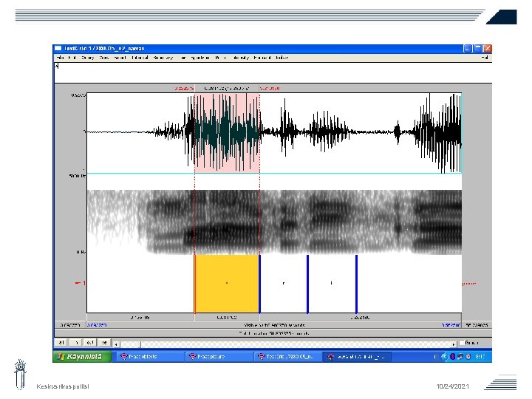Toggle the Group checkbox
The width and height of the screenshot is (532, 399).
point(463,343)
